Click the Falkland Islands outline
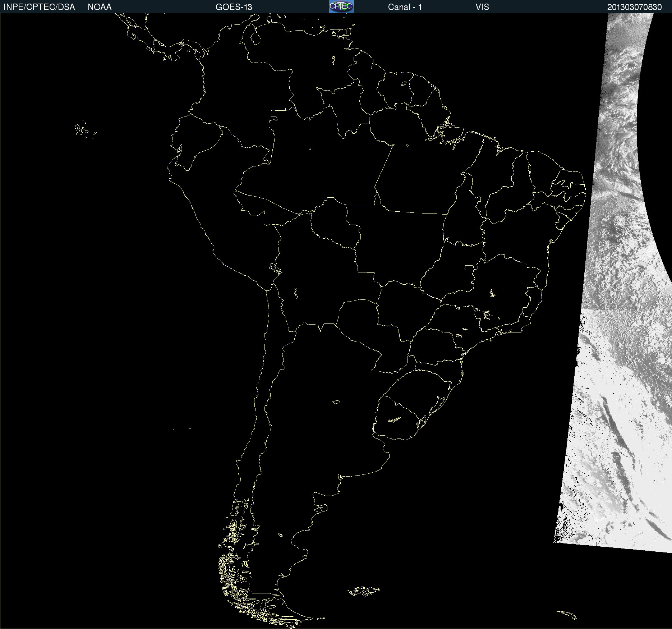 [x=364, y=591]
